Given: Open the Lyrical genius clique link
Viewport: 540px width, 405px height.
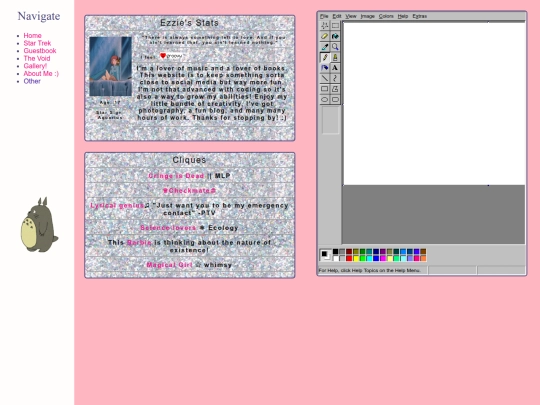Looking at the screenshot, I should (x=117, y=206).
